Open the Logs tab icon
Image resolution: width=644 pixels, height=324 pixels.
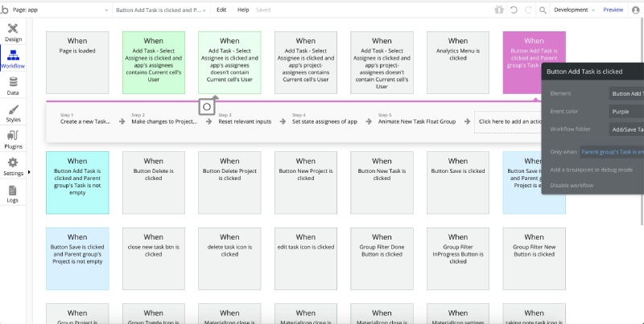point(13,191)
